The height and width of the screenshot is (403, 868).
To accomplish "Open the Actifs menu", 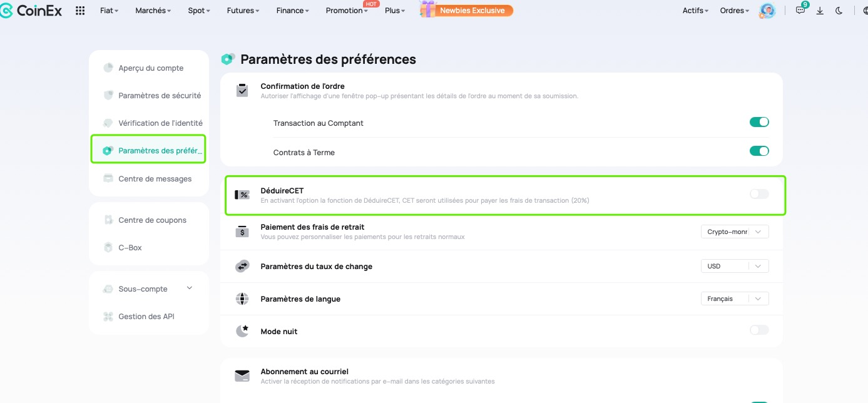I will point(695,11).
